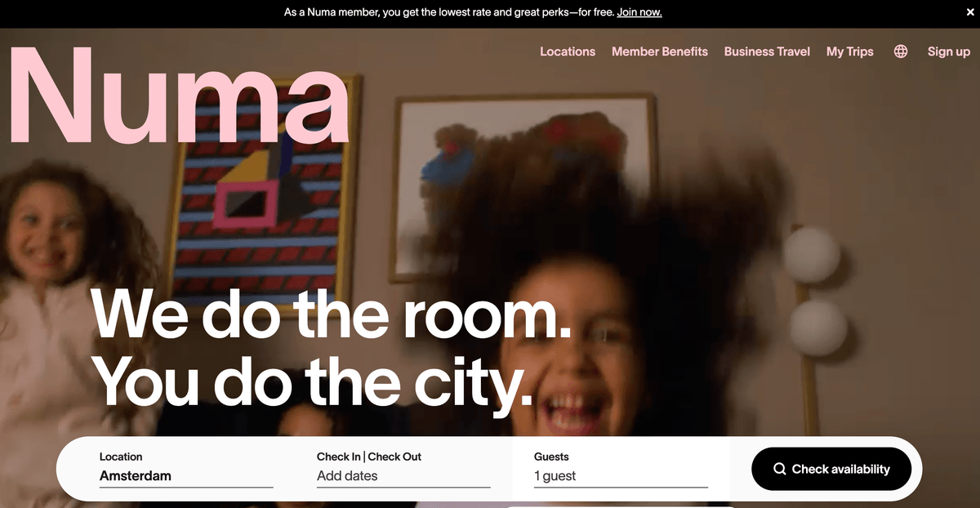980x508 pixels.
Task: View My Trips from the header
Action: pyautogui.click(x=850, y=51)
